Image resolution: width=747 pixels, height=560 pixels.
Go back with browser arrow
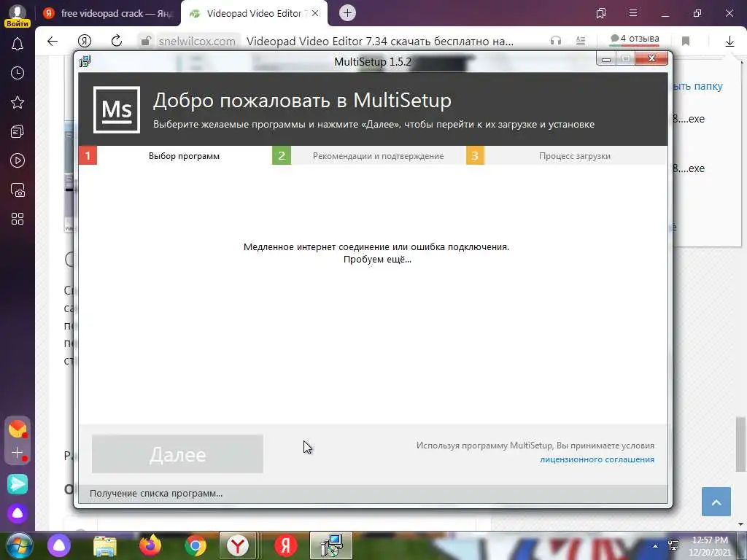(x=53, y=41)
